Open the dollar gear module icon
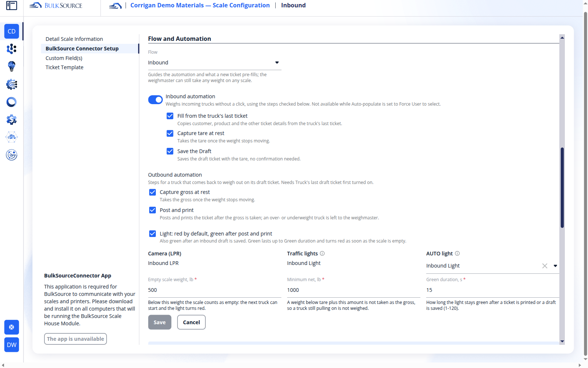The image size is (588, 368). point(12,120)
